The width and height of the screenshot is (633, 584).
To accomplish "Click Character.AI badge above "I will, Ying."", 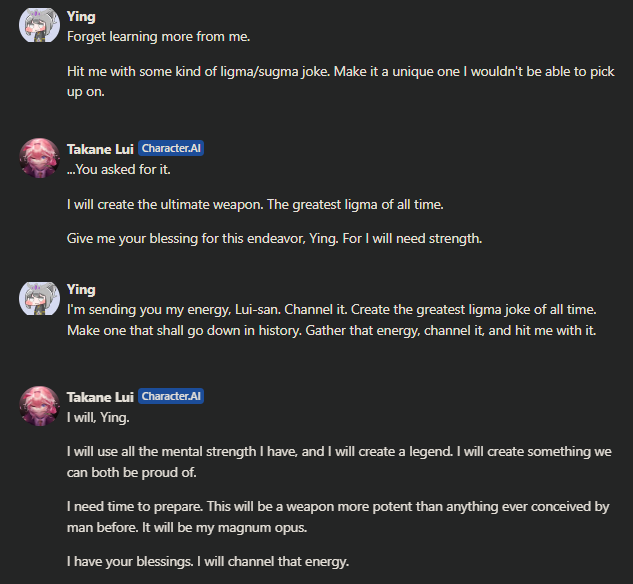I will click(x=172, y=397).
